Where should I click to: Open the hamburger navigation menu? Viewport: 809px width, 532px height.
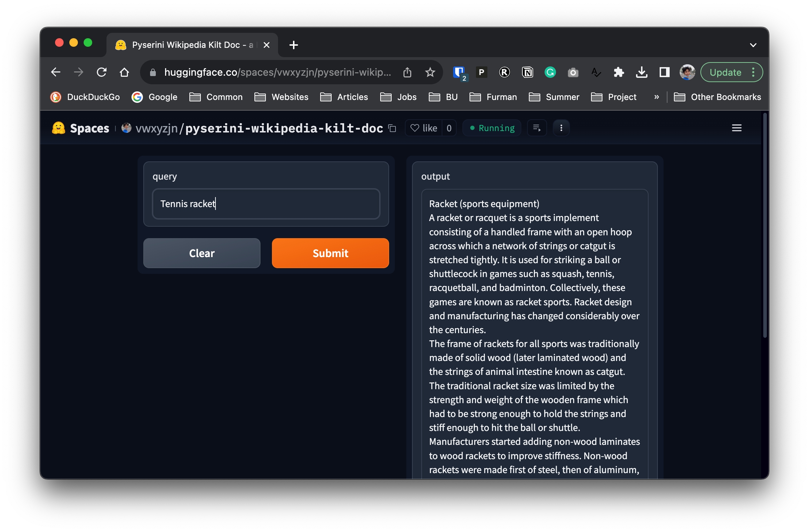[736, 128]
